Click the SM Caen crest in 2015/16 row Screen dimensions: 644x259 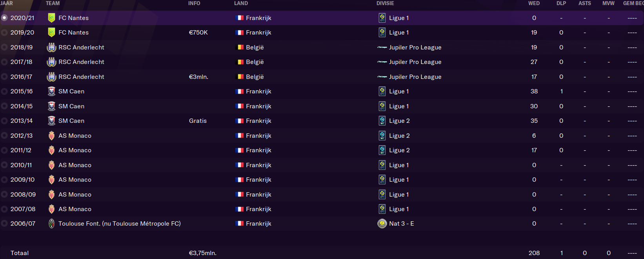click(51, 91)
